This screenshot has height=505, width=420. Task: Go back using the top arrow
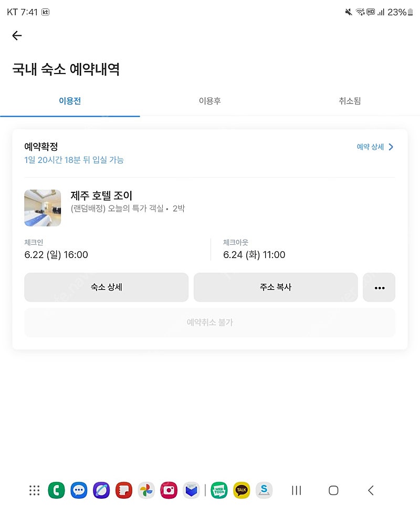click(17, 35)
